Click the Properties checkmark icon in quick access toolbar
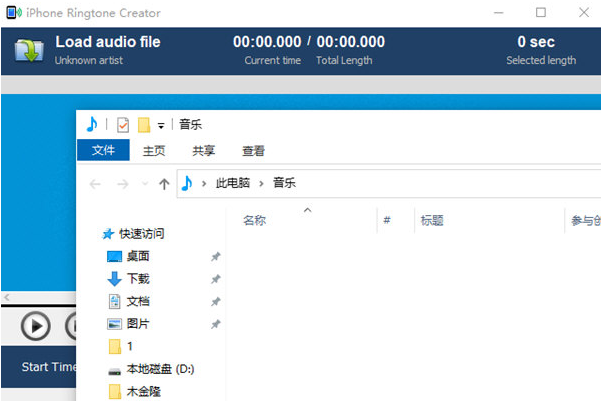The width and height of the screenshot is (602, 401). tap(123, 125)
